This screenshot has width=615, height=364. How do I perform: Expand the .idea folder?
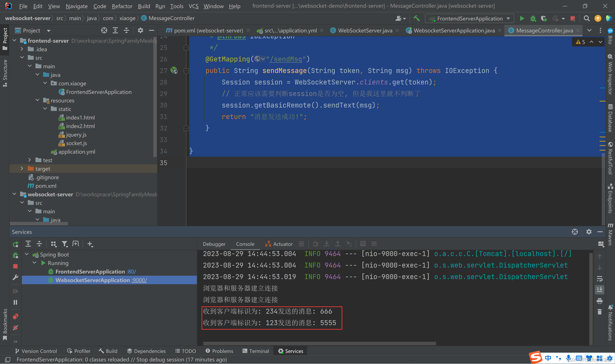22,49
